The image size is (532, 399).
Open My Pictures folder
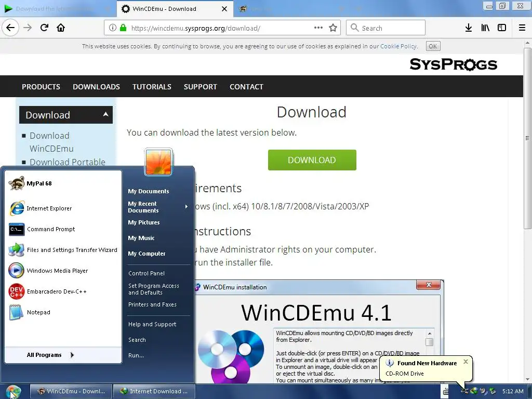point(143,222)
